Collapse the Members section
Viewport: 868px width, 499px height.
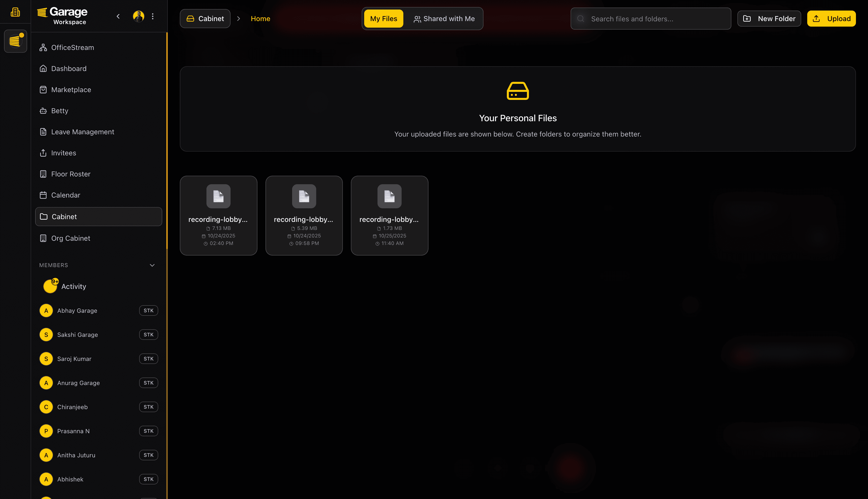pyautogui.click(x=152, y=265)
